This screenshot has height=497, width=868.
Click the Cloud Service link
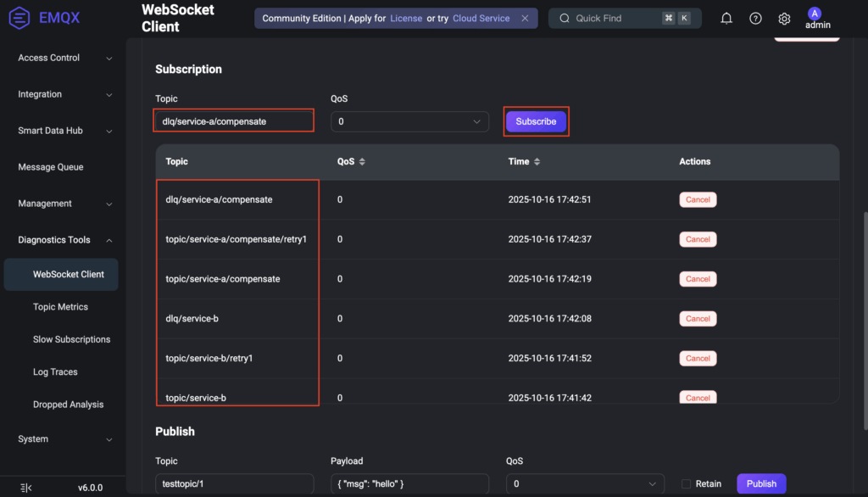click(x=481, y=18)
